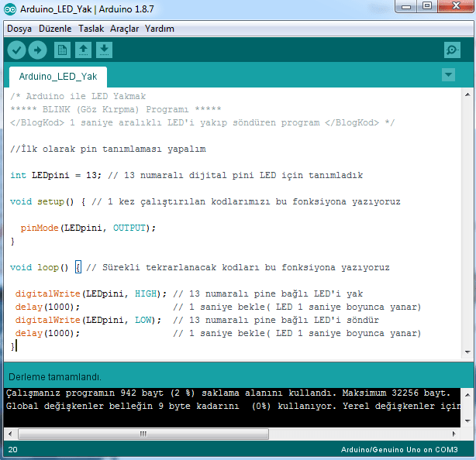Close the Arduino IDE window
Viewport: 476px width, 460px height.
(456, 6)
